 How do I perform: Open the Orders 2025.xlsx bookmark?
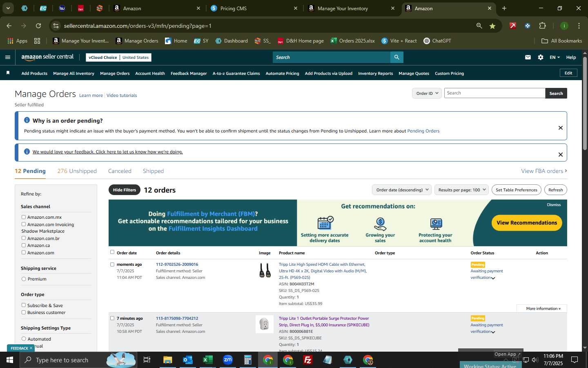(x=352, y=41)
